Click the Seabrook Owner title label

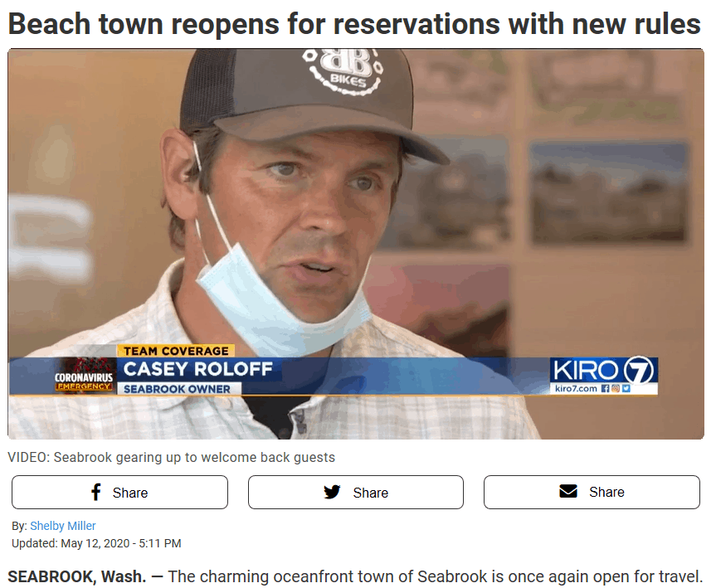pos(178,389)
